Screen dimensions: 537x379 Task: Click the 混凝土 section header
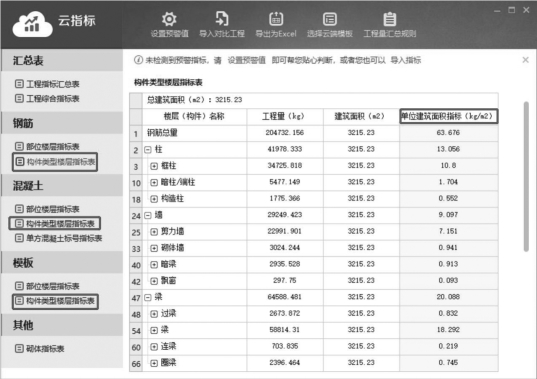pos(62,186)
